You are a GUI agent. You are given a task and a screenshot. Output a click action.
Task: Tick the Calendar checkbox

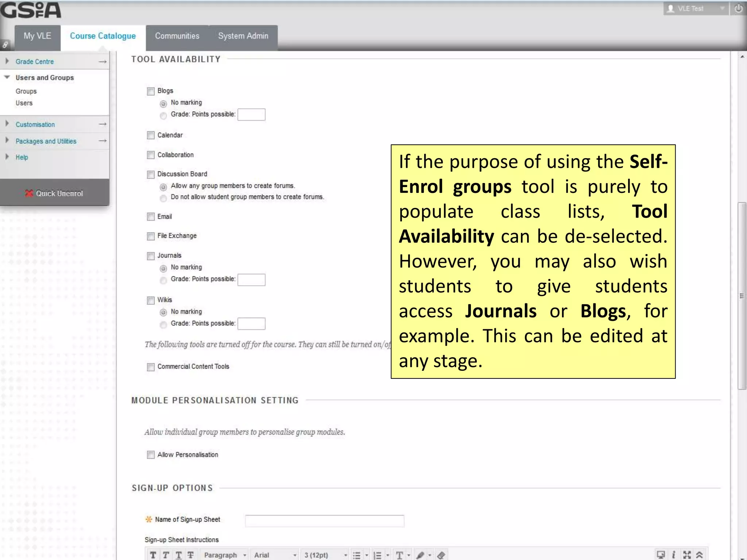151,135
